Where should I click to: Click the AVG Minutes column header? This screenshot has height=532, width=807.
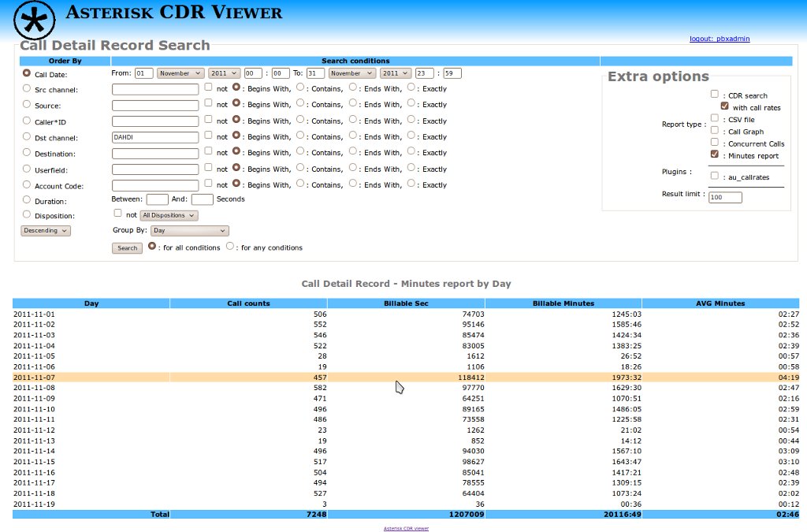coord(720,303)
